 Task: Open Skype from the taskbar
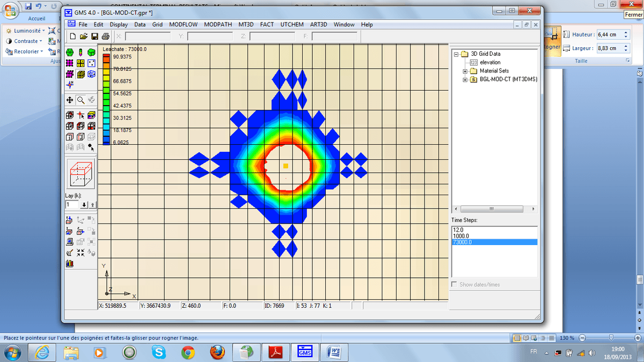pos(158,352)
